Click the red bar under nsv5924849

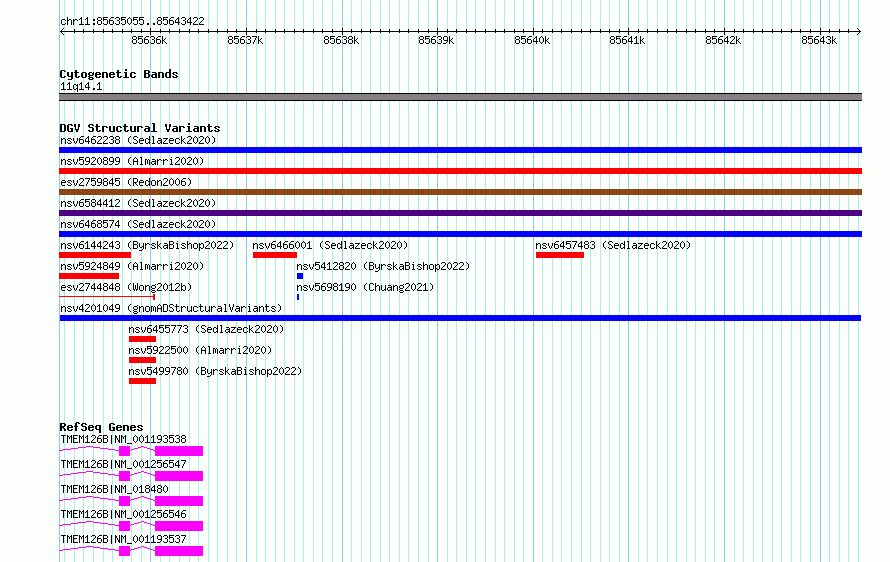(89, 276)
